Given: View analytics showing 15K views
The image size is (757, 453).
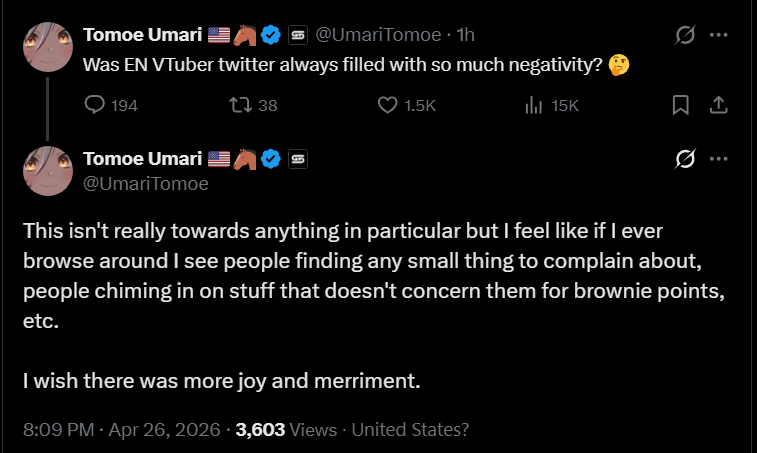Looking at the screenshot, I should pyautogui.click(x=533, y=105).
